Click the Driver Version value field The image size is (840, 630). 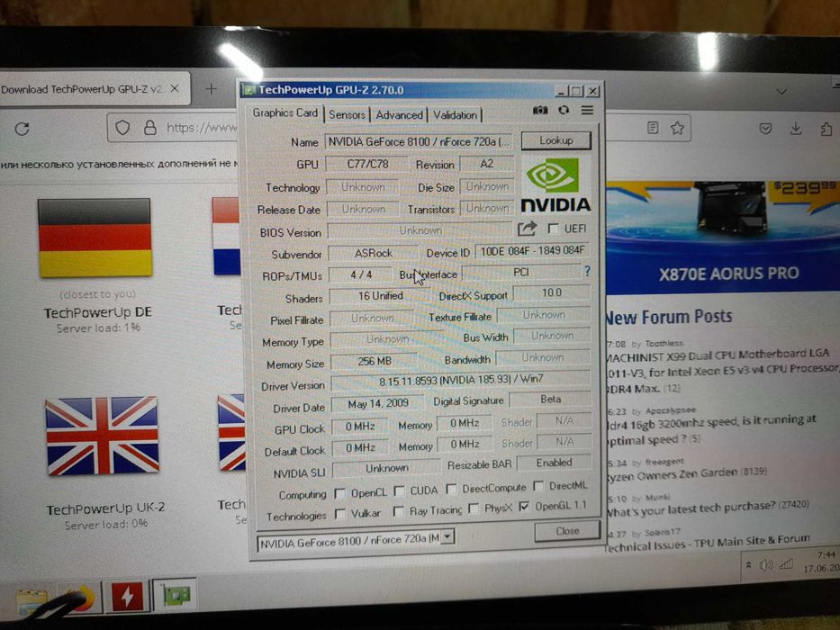[x=461, y=381]
